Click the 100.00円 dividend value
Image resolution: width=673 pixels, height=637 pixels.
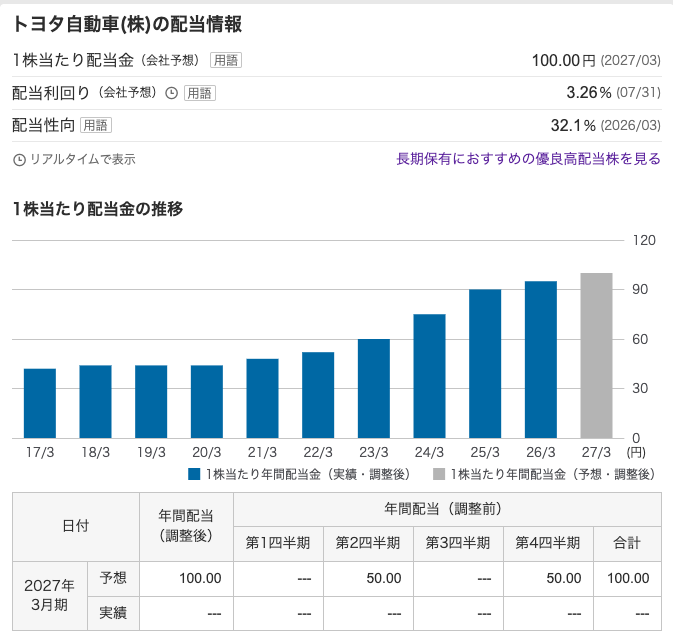(564, 60)
